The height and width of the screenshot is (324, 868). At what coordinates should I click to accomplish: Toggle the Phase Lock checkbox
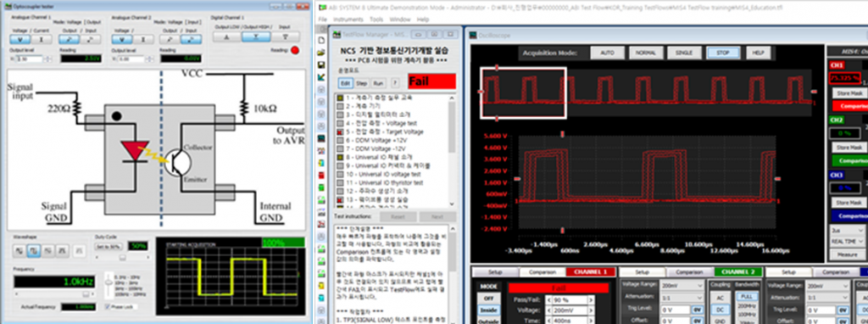point(108,306)
